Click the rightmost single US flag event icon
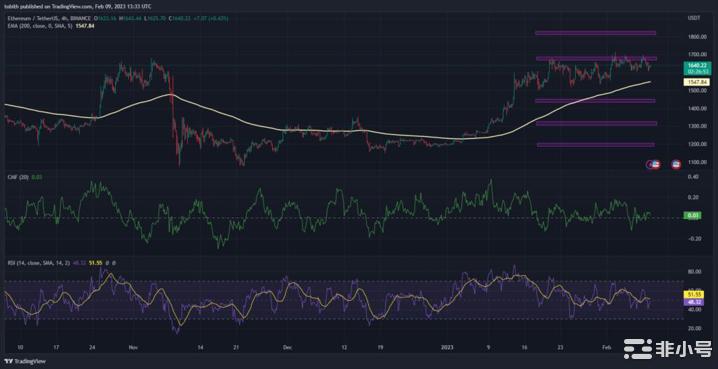Screen dimensions: 718x369 [x=676, y=164]
